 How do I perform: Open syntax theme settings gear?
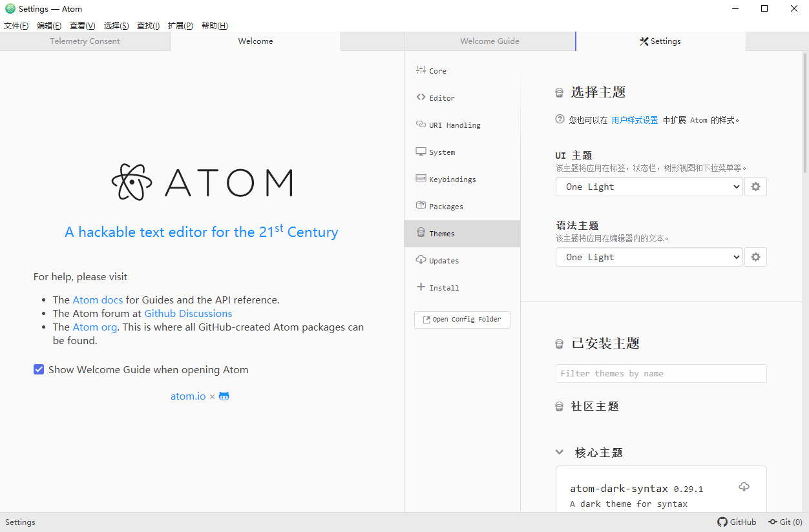[x=755, y=257]
